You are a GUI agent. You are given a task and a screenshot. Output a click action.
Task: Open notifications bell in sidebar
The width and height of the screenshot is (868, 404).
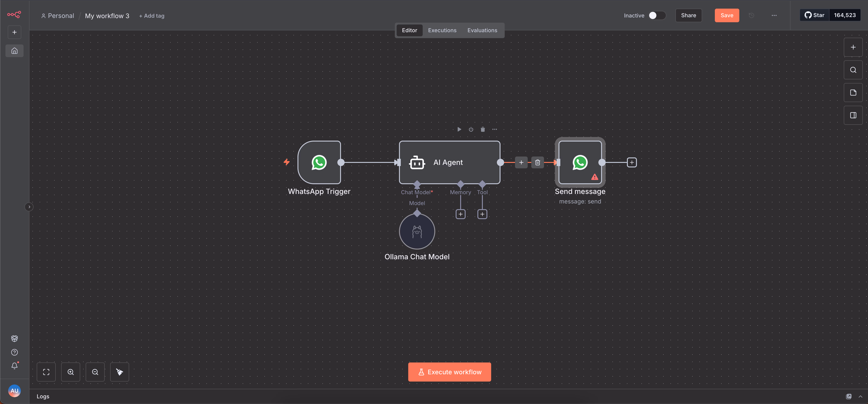[15, 366]
